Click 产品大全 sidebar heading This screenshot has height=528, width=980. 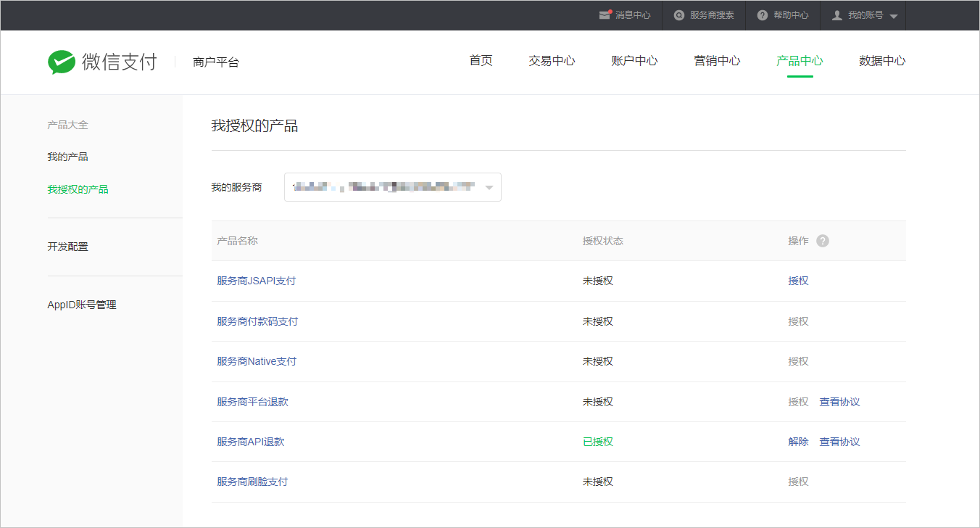pos(67,125)
